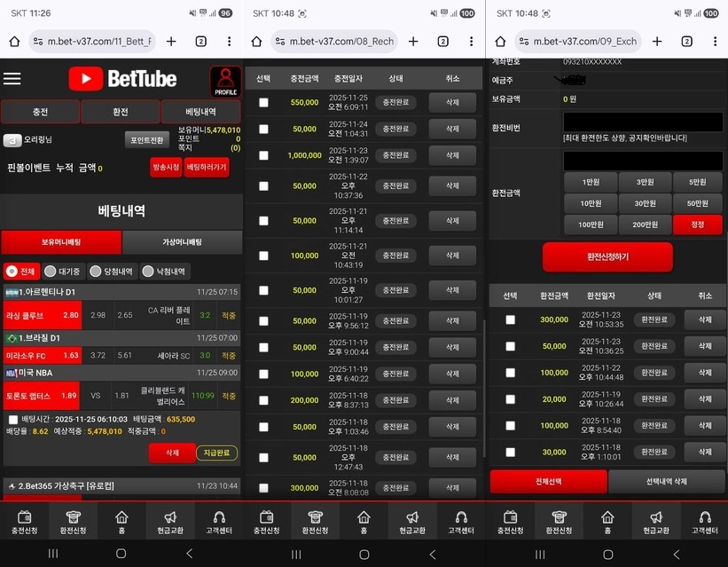Viewport: 728px width, 567px height.
Task: Tap the 충전신청 deposit icon in bottom bar
Action: (24, 520)
